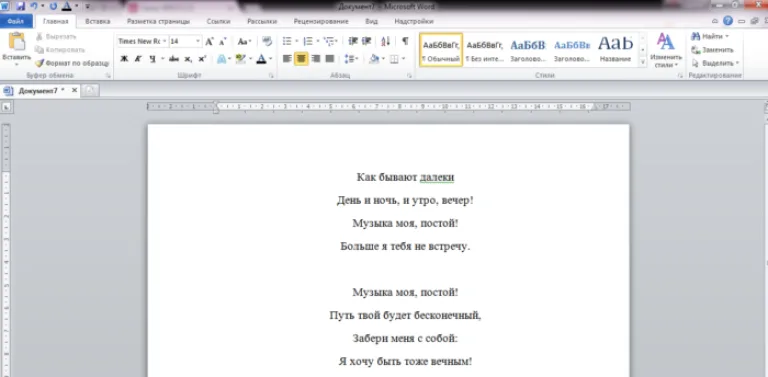Apply borders to paragraph
768x377 pixels.
click(394, 59)
